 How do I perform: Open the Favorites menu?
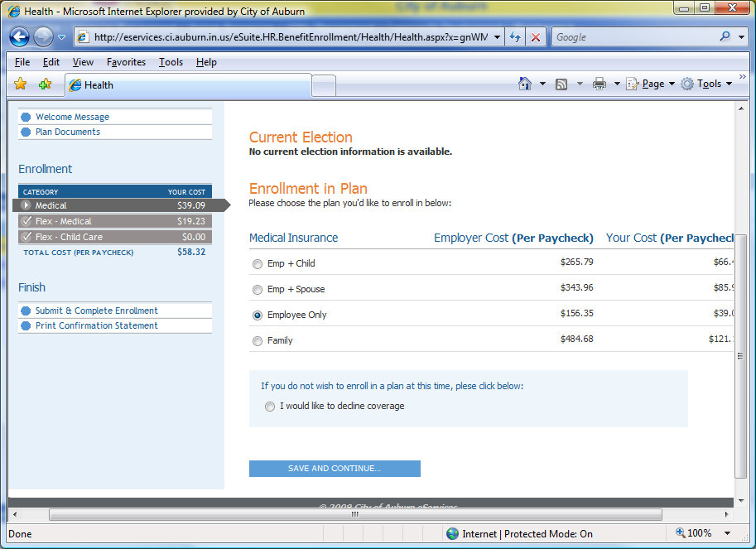pyautogui.click(x=127, y=62)
